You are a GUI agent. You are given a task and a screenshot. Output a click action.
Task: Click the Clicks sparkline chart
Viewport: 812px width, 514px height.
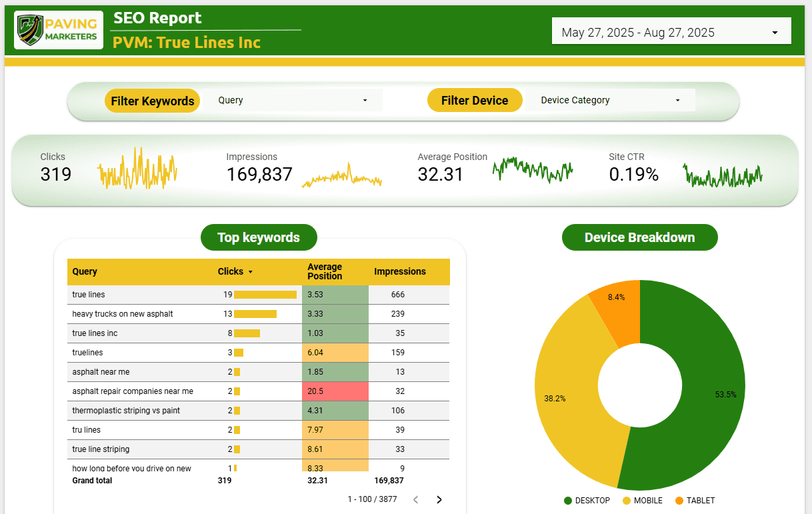coord(137,169)
